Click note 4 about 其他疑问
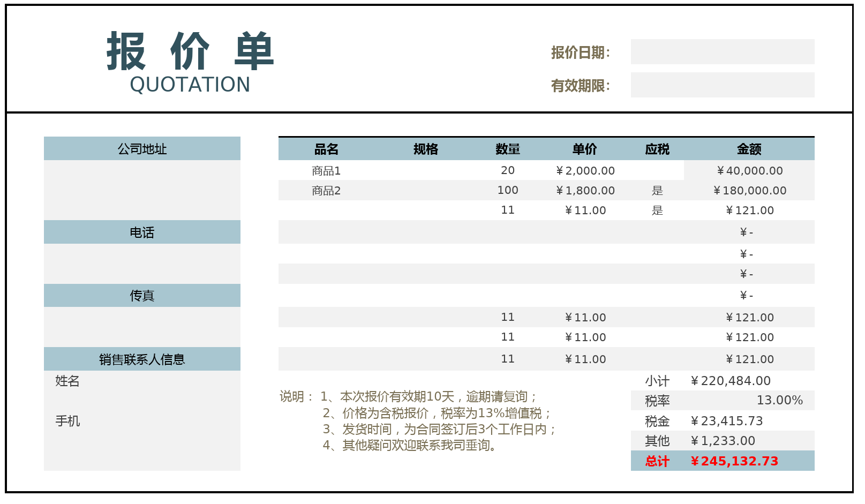 click(410, 445)
